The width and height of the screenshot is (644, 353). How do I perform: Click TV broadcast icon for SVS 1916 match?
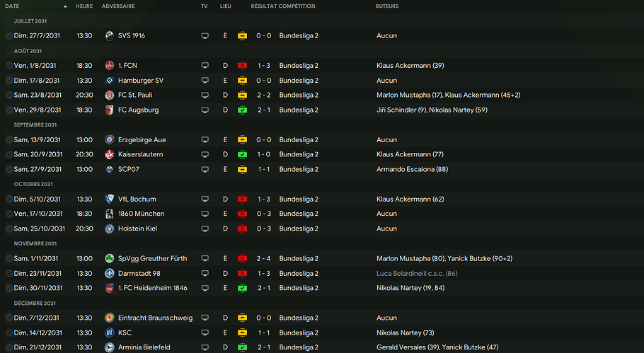click(x=205, y=35)
